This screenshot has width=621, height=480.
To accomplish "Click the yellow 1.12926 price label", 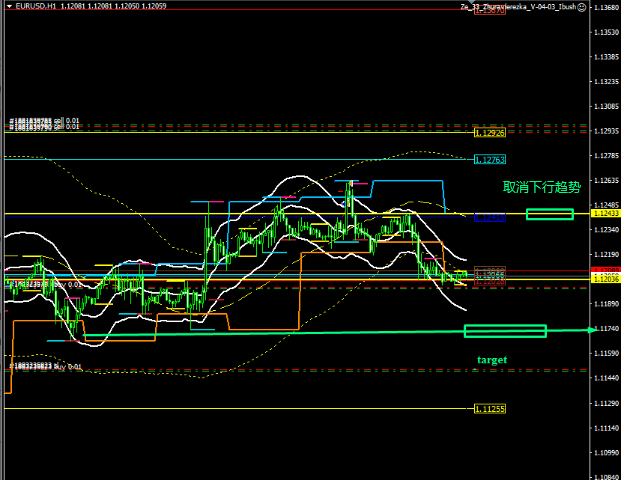I will coord(490,133).
